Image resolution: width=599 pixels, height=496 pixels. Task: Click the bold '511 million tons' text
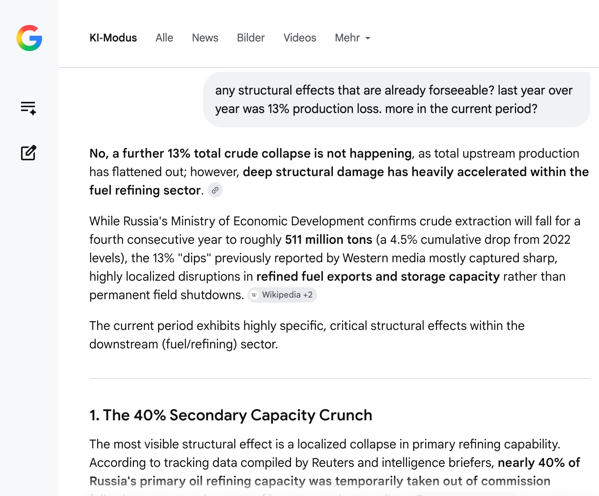[329, 240]
